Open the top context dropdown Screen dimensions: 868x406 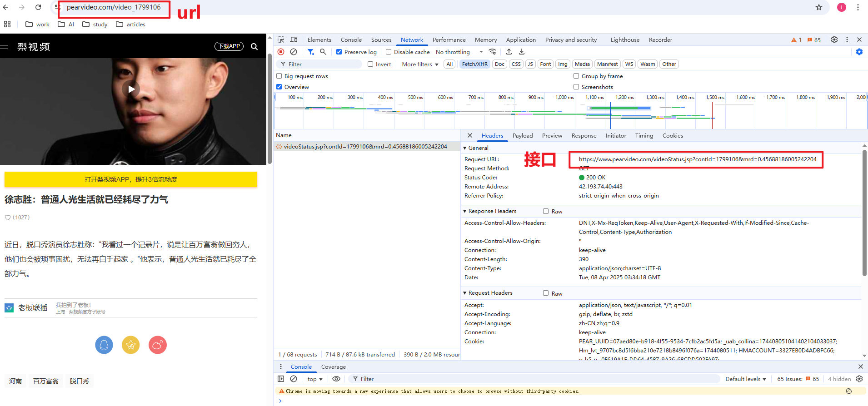tap(315, 379)
